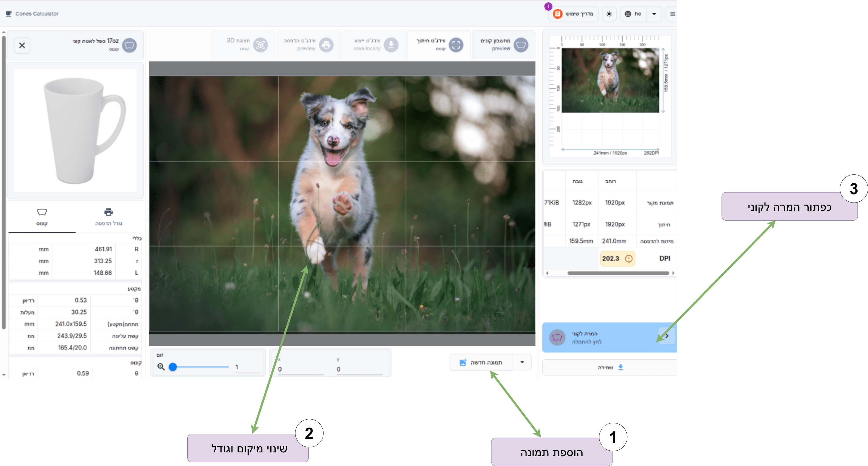
Task: Click the 243.9/29.5 upper arc value
Action: 72,336
